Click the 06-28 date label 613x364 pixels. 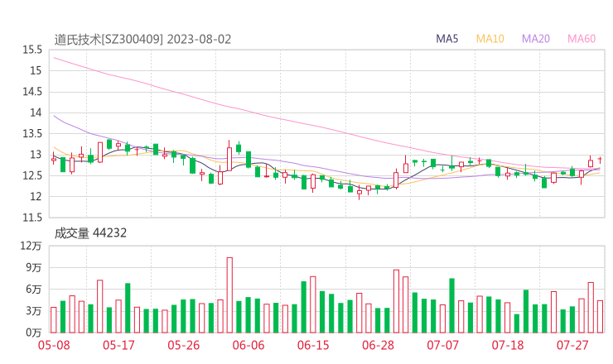pos(378,345)
